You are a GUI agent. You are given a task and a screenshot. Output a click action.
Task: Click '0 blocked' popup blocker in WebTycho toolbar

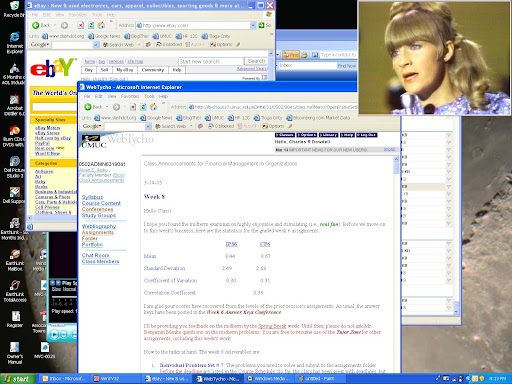(221, 126)
